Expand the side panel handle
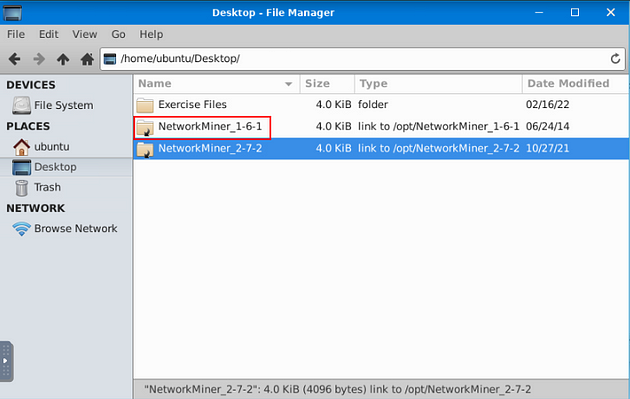The height and width of the screenshot is (399, 630). 6,361
